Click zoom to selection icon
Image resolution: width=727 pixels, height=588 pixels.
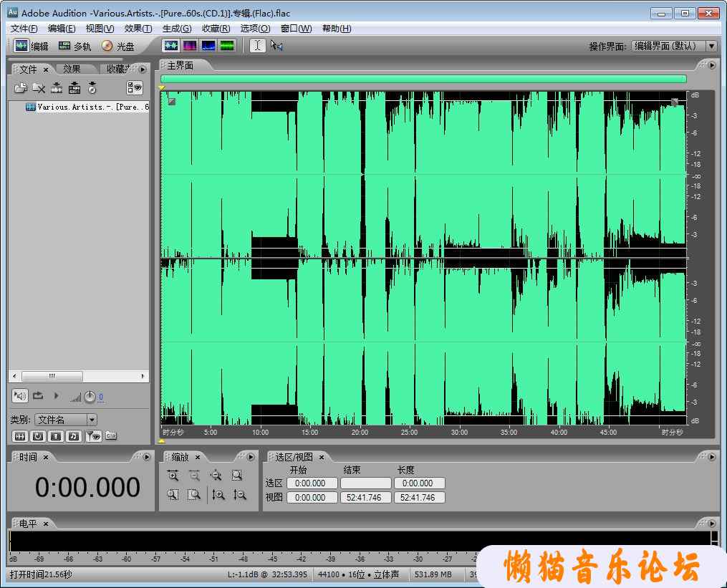tap(237, 476)
